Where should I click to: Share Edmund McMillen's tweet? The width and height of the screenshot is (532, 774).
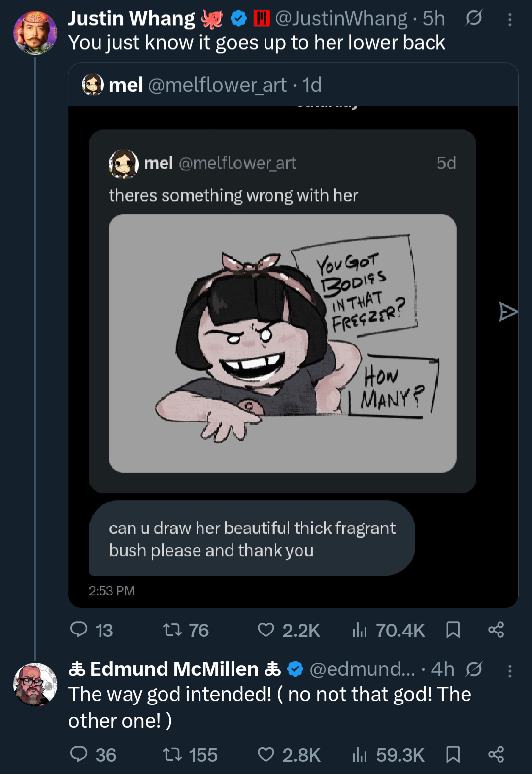tap(496, 754)
